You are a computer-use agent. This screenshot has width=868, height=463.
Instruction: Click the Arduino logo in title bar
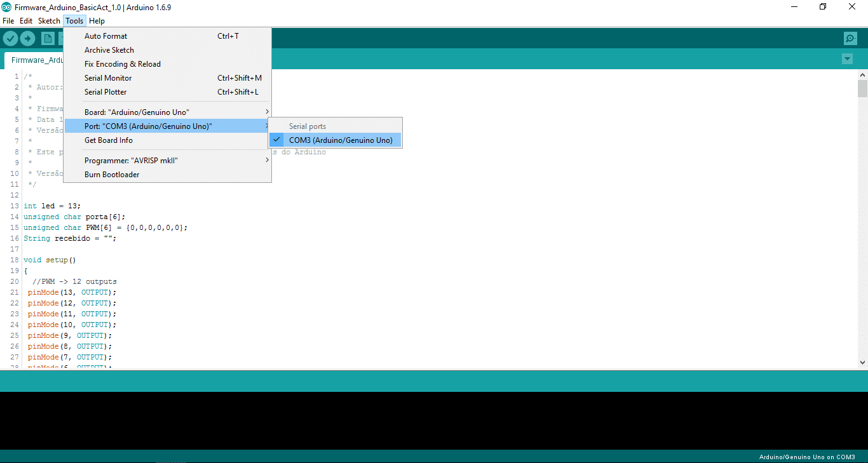pos(7,7)
